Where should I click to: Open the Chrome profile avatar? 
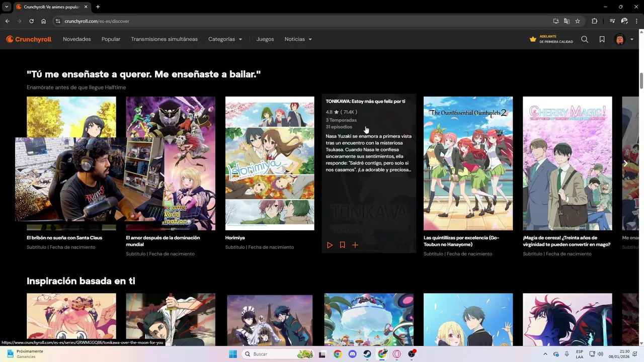click(x=624, y=21)
